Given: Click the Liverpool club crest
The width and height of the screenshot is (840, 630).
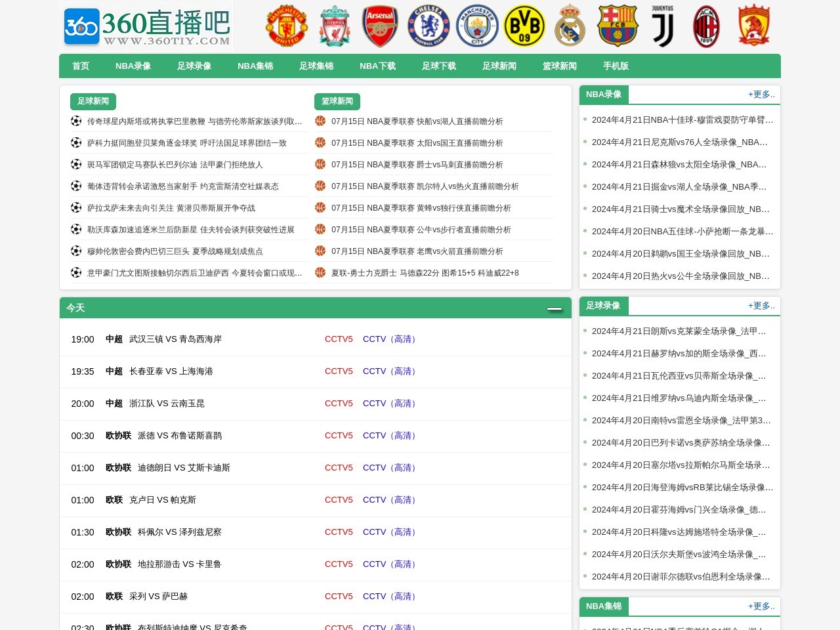Looking at the screenshot, I should point(335,26).
